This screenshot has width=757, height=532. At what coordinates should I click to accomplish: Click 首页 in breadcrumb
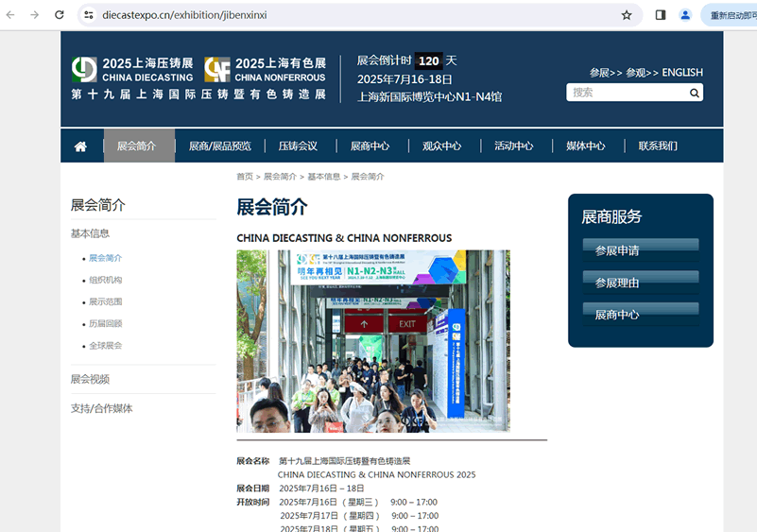245,177
